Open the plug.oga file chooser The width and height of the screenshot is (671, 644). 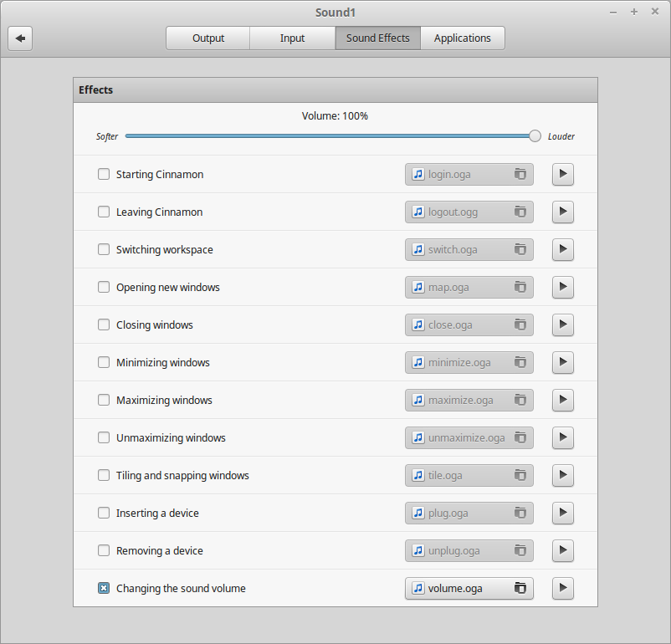click(x=469, y=513)
